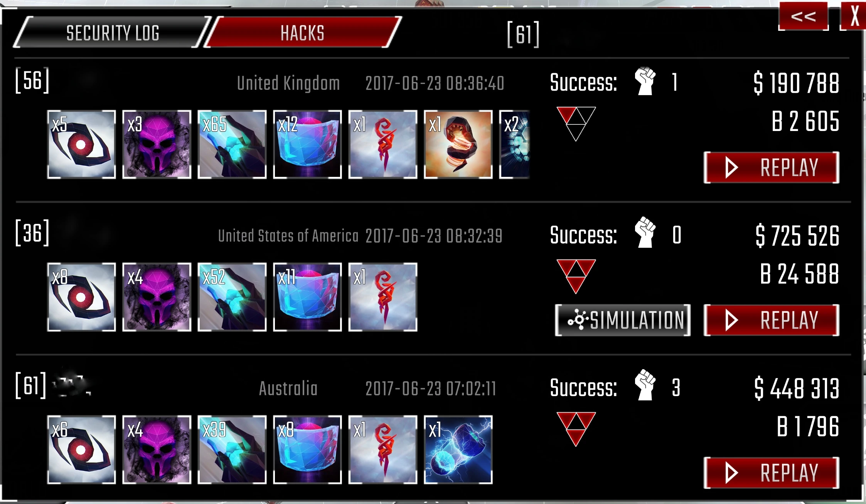Select the x3 purple skull mask icon

click(x=157, y=144)
